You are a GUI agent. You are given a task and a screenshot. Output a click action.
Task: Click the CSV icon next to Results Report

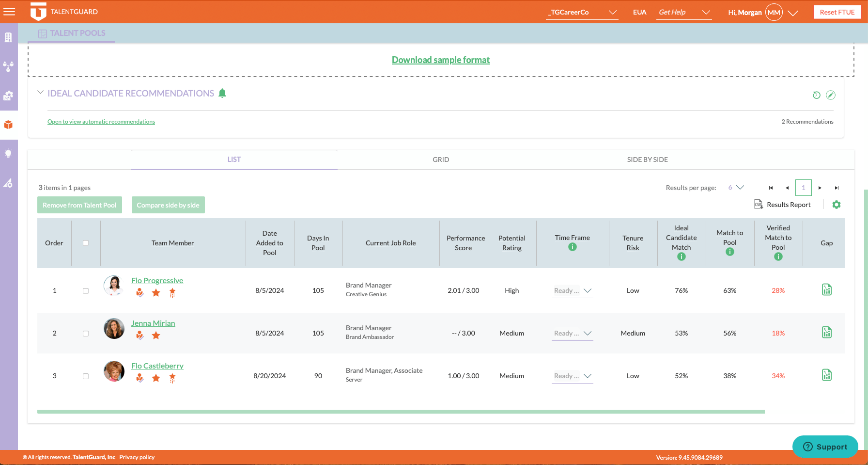point(758,204)
